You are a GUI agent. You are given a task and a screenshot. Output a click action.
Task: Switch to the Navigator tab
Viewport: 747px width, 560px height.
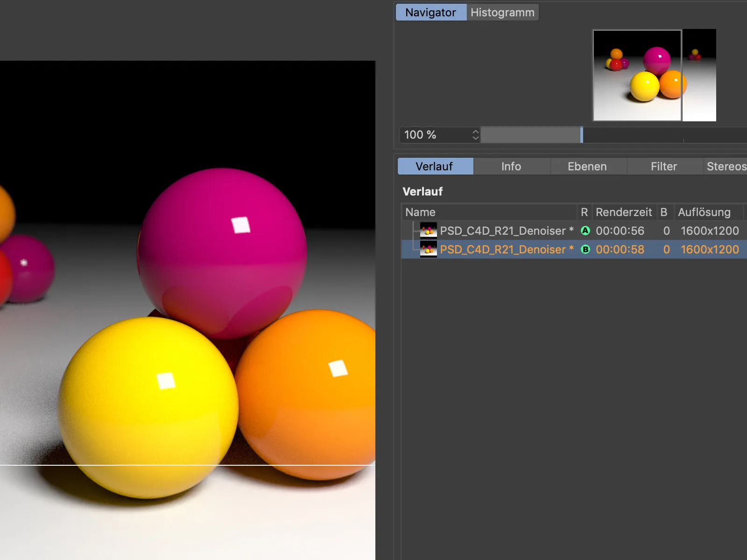coord(431,13)
